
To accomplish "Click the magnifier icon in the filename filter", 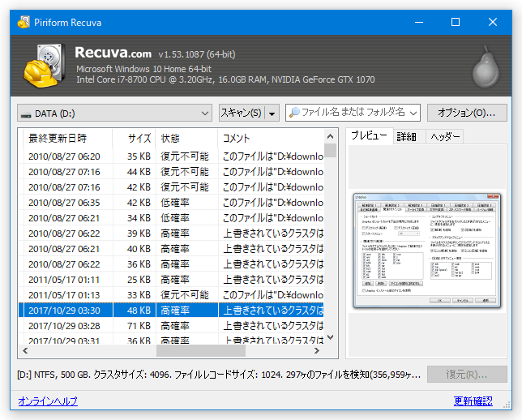I will point(294,113).
